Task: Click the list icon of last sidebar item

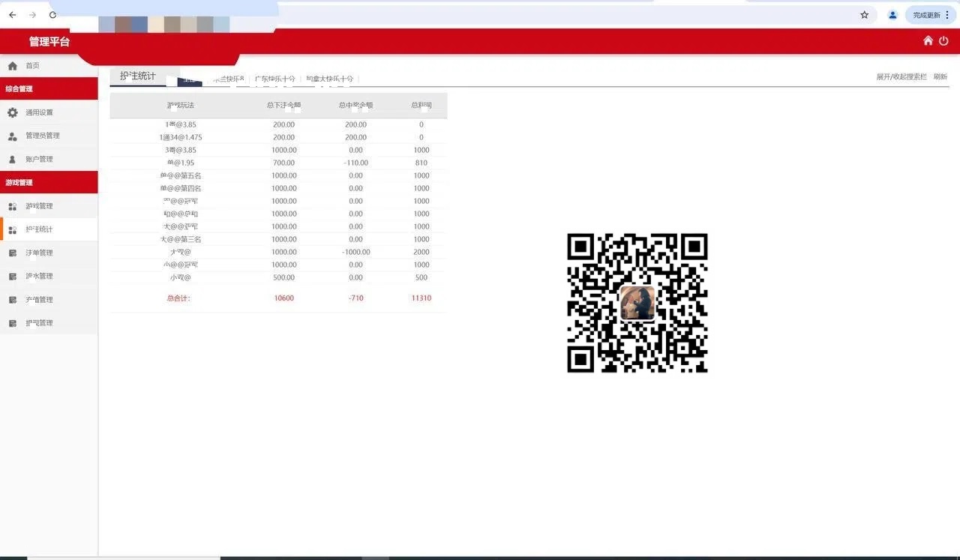Action: (x=12, y=323)
